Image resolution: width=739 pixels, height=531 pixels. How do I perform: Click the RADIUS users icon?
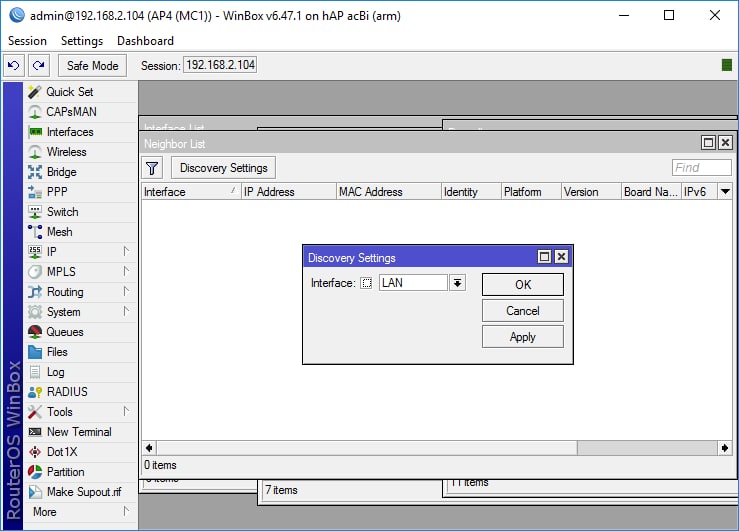[34, 392]
